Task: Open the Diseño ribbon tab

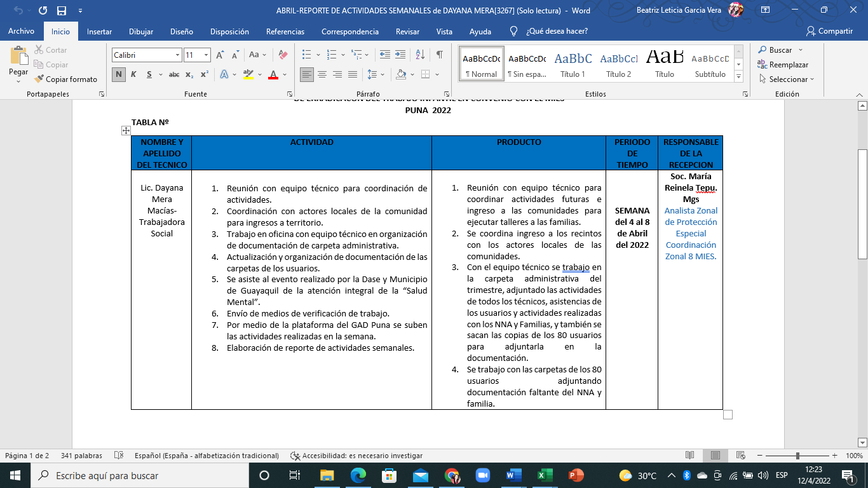Action: pos(181,31)
